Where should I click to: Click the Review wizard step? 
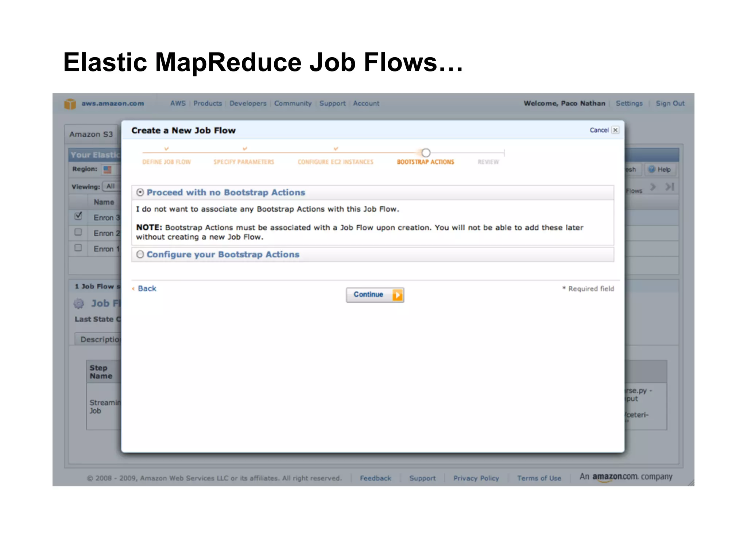click(x=488, y=162)
